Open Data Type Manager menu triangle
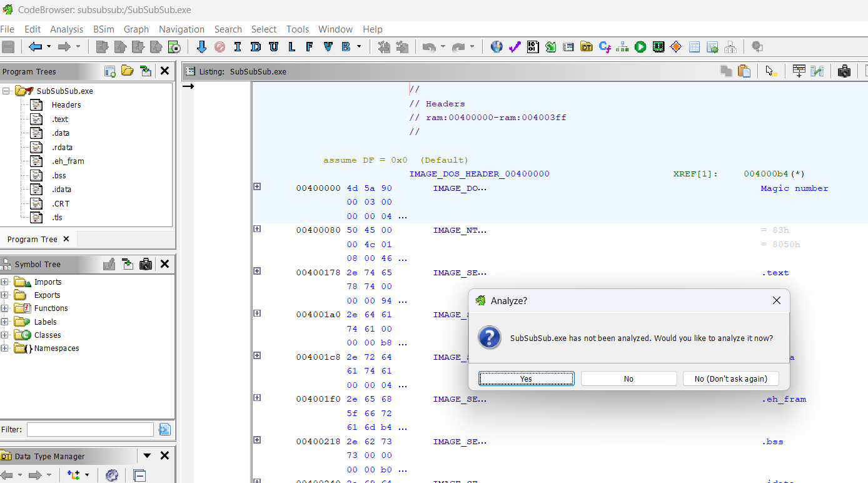The width and height of the screenshot is (868, 483). coord(147,456)
